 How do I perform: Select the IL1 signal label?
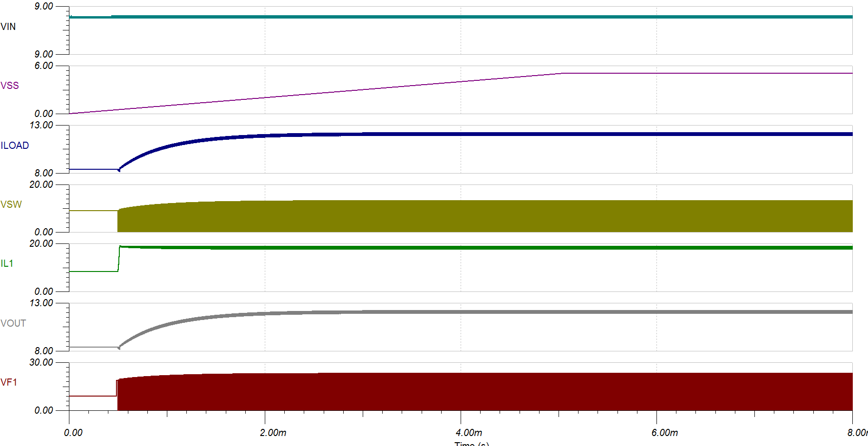pyautogui.click(x=7, y=263)
